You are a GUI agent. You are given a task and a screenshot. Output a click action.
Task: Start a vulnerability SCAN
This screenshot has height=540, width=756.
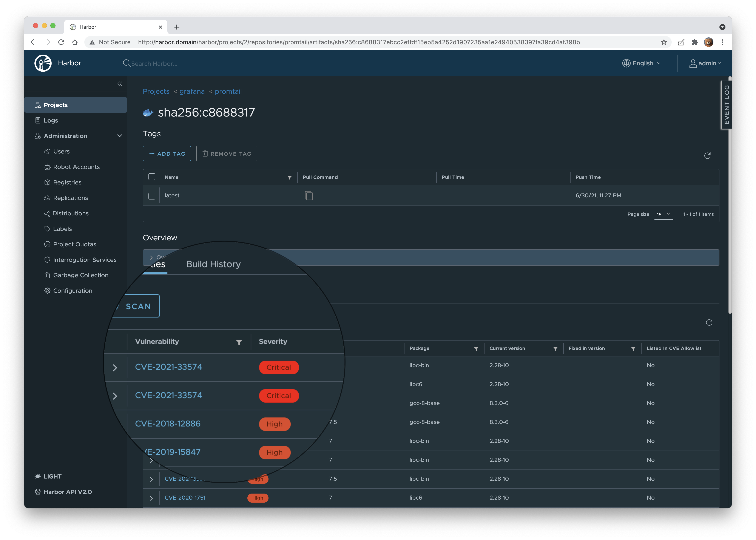pyautogui.click(x=138, y=306)
